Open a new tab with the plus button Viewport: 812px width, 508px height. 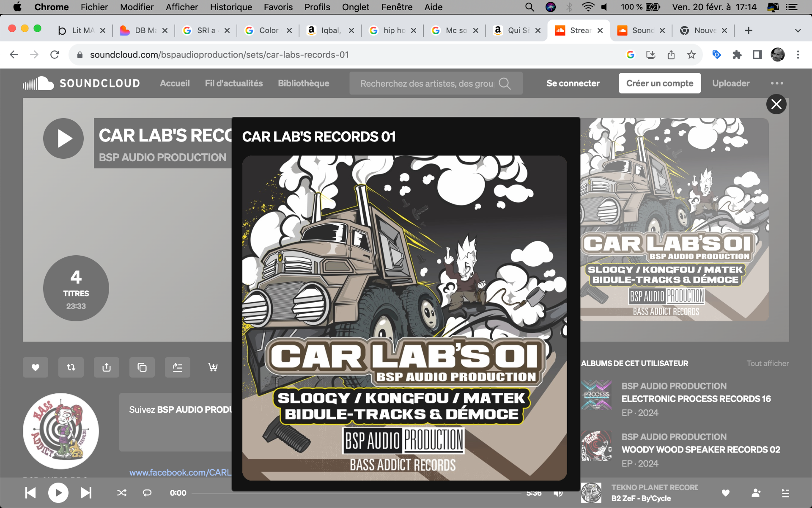(749, 30)
